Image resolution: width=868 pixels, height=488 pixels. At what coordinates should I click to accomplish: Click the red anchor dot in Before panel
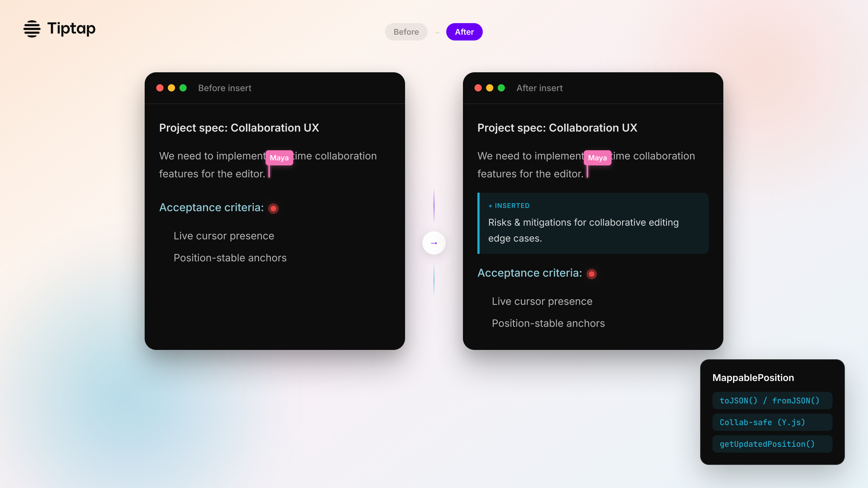(273, 209)
